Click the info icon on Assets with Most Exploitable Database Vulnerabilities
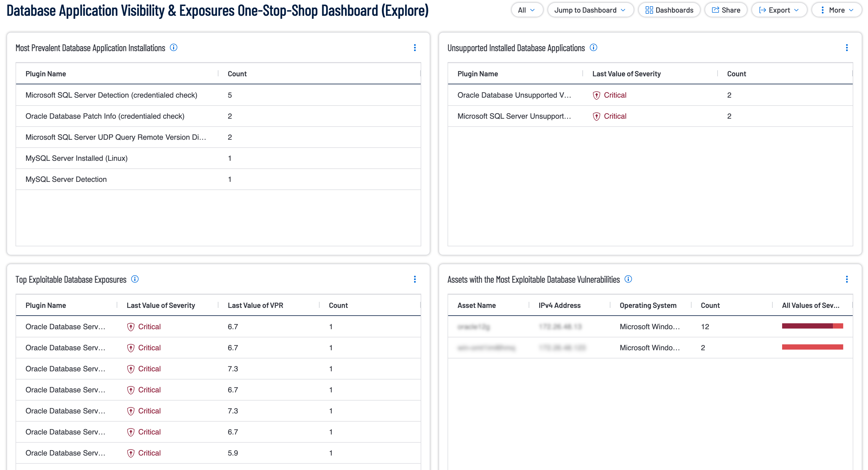The height and width of the screenshot is (470, 868). point(628,279)
